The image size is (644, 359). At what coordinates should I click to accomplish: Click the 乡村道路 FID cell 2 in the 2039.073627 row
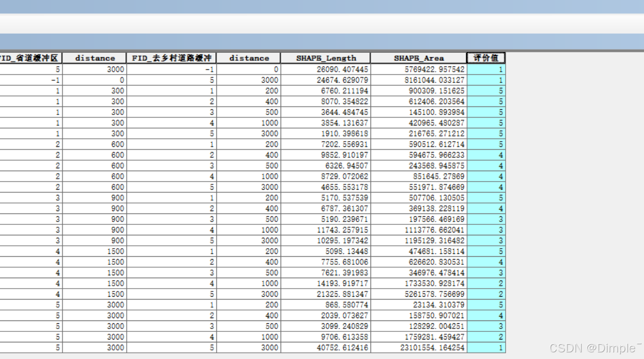(171, 315)
